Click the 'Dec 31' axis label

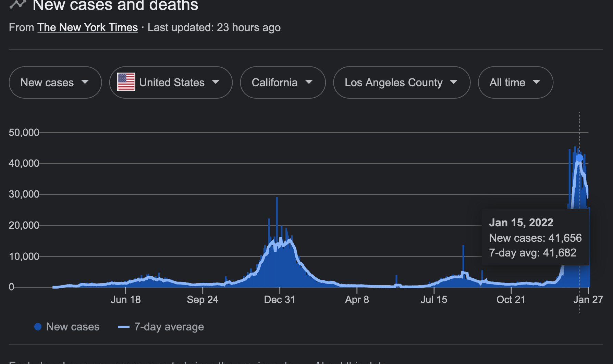280,300
